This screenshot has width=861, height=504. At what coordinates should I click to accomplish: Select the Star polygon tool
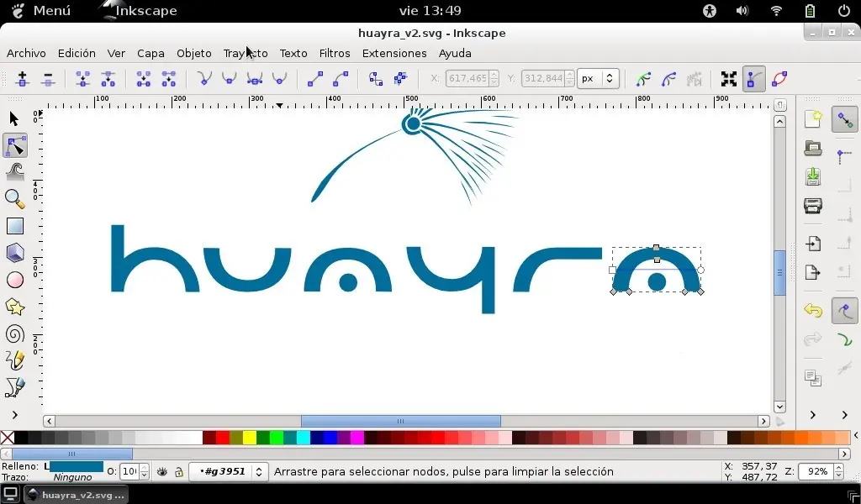(15, 307)
